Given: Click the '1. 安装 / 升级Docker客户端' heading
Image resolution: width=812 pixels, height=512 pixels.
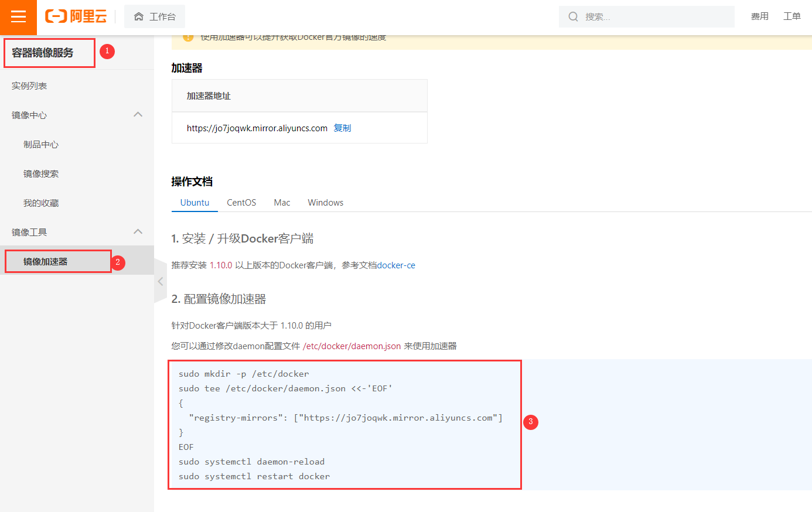Looking at the screenshot, I should click(243, 238).
